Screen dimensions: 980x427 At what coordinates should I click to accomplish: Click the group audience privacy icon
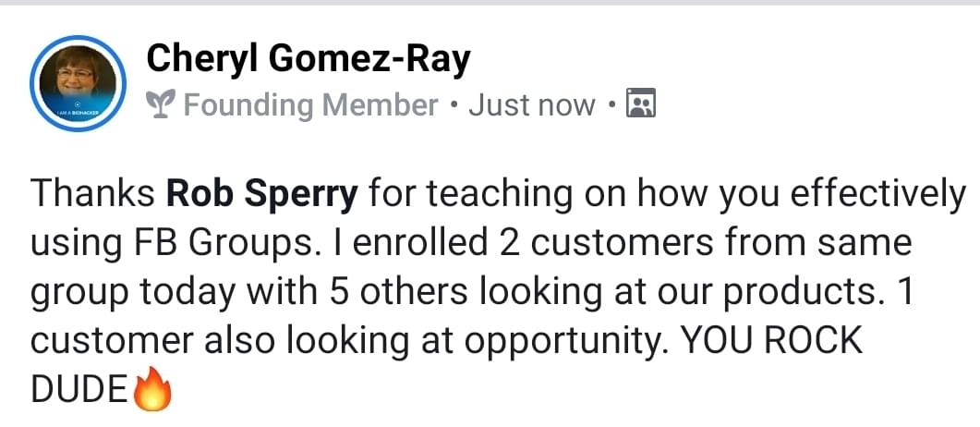640,104
